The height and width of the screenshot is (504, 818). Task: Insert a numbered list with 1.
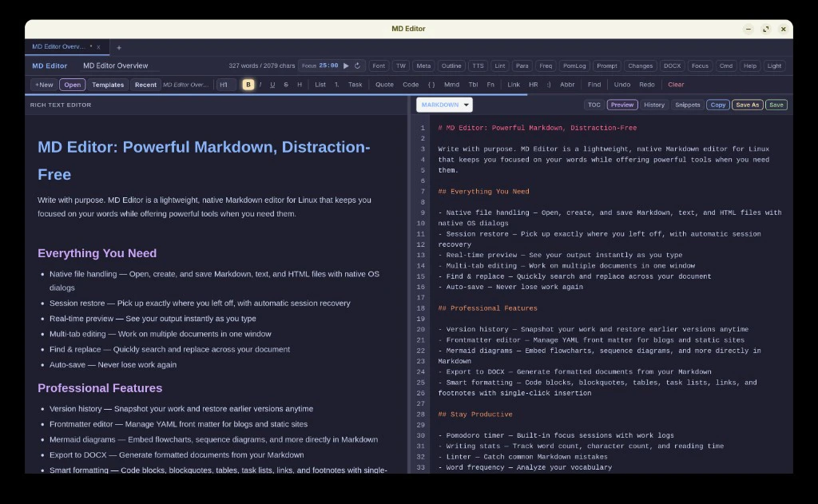(x=337, y=85)
